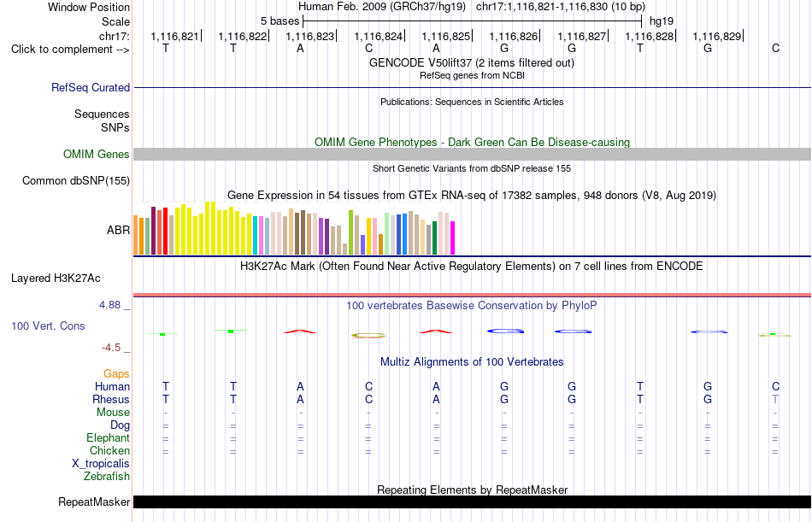Click the RepeatMasker track label
Viewport: 812px width, 522px height.
[x=94, y=501]
